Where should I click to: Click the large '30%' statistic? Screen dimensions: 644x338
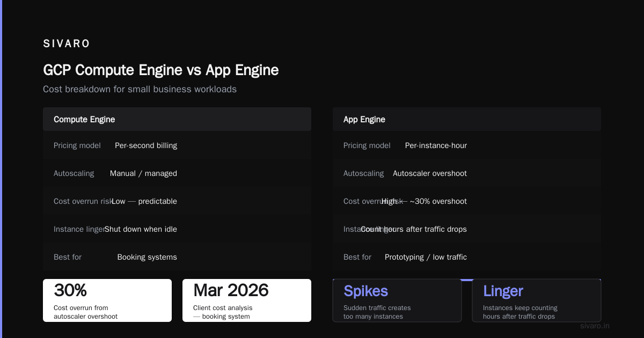70,290
